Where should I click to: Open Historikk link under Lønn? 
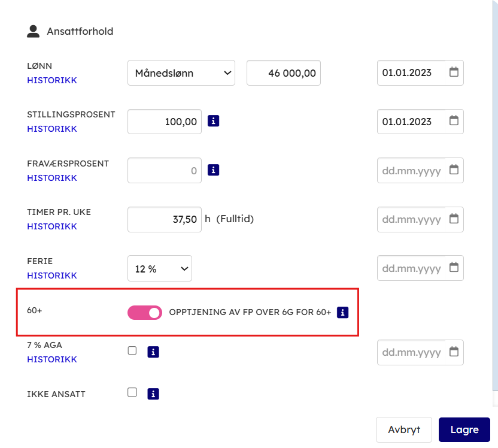tap(52, 80)
